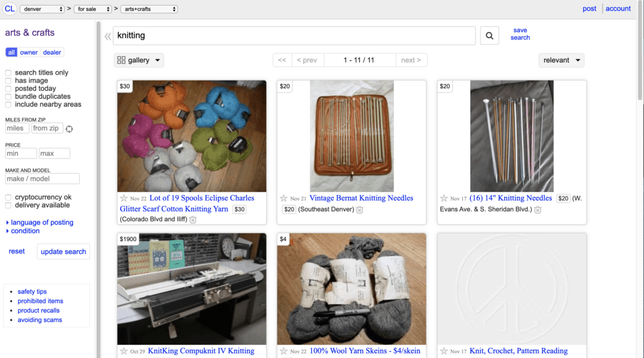The height and width of the screenshot is (358, 644).
Task: Open Lot of 19 Spools Eclipse listing title
Action: [x=187, y=203]
